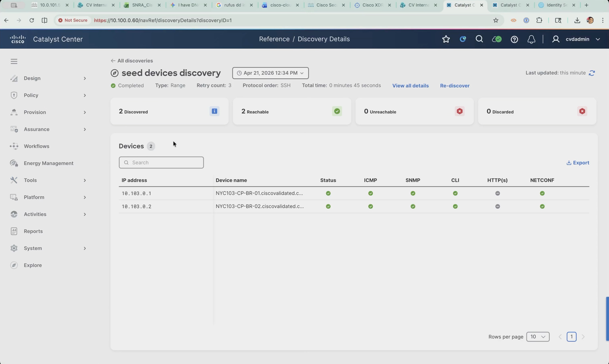Expand the Assurance menu

point(49,129)
